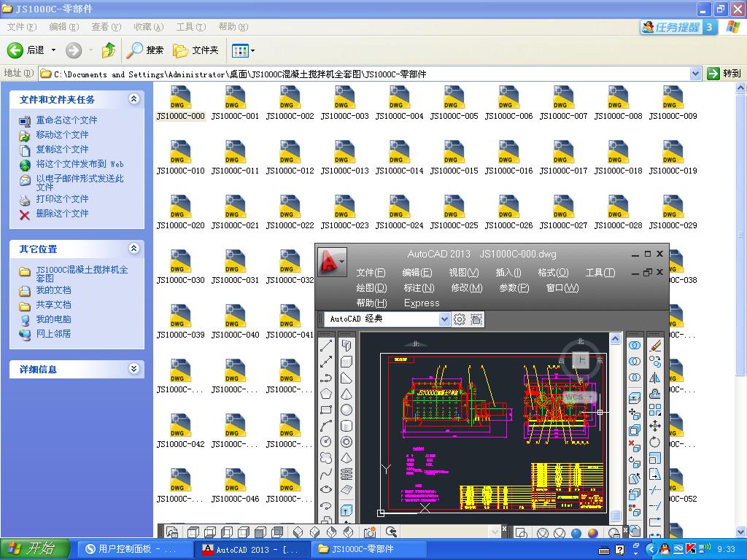Select the Move tool in modify toolbar

tap(655, 426)
